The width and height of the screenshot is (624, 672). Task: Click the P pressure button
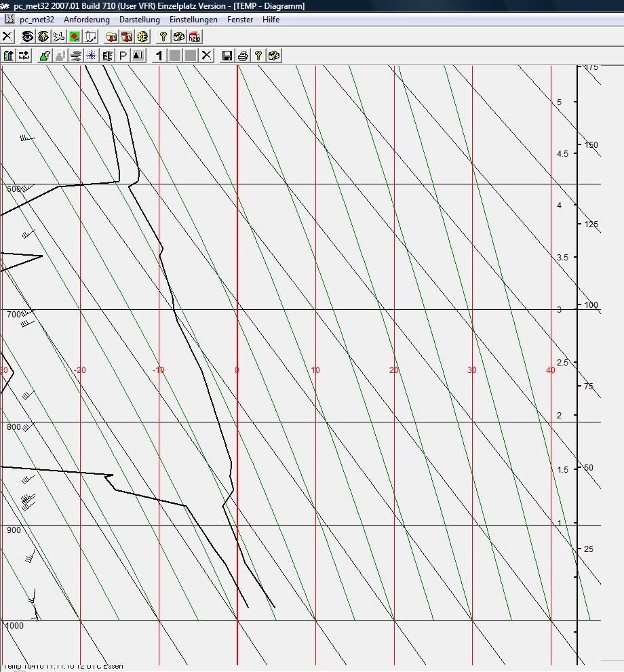click(x=123, y=56)
